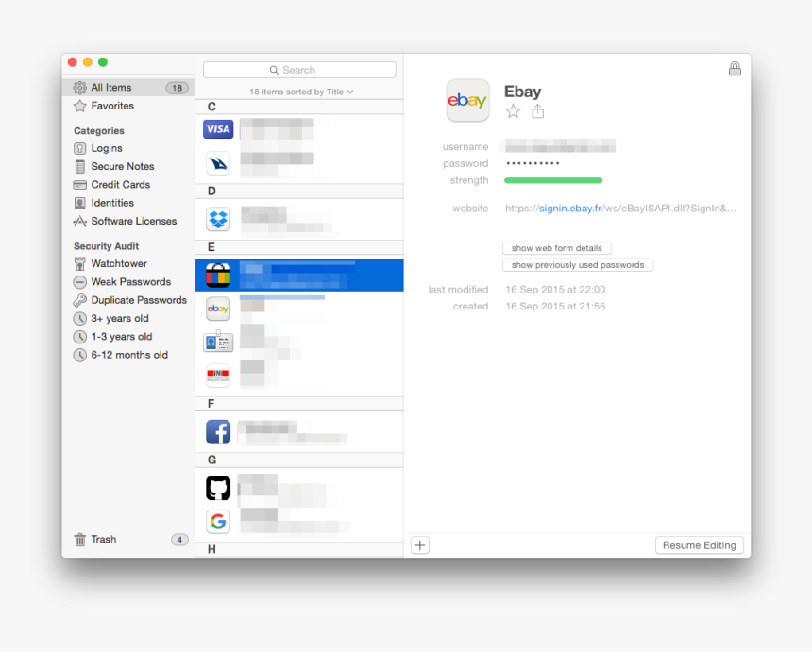This screenshot has height=652, width=812.
Task: Open the Dropbox login entry
Action: (x=218, y=216)
